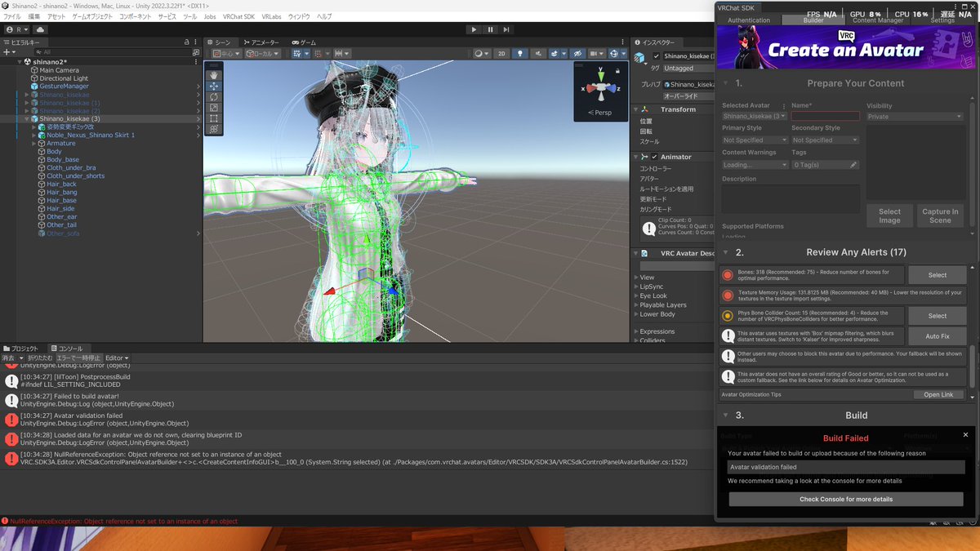Click Check Console for more details
Screen dimensions: 980x551
(846, 499)
